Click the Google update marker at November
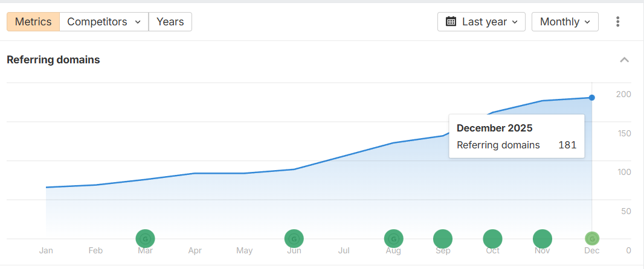Viewport: 644px width, 269px height. pos(543,239)
